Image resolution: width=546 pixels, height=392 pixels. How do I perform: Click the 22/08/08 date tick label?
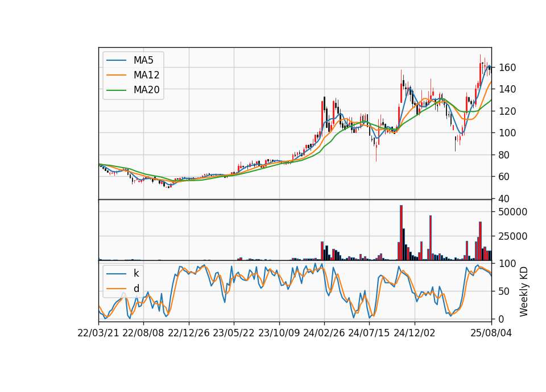[x=143, y=333]
